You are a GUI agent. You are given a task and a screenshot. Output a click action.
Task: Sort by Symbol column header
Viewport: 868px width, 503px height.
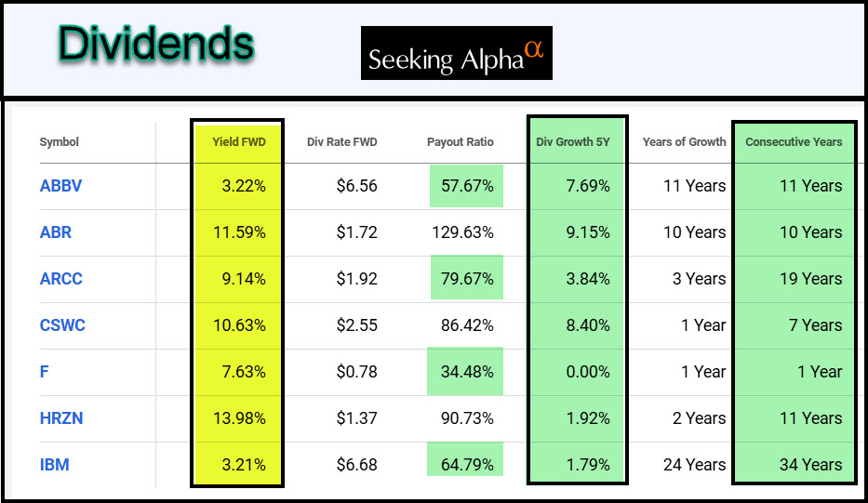[x=59, y=142]
